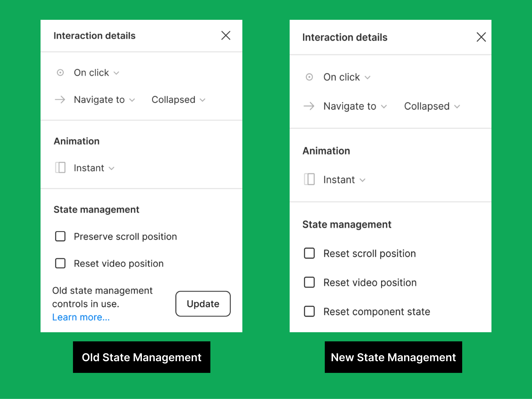The width and height of the screenshot is (532, 399).
Task: Select the On click radio icon in old panel
Action: coord(60,73)
